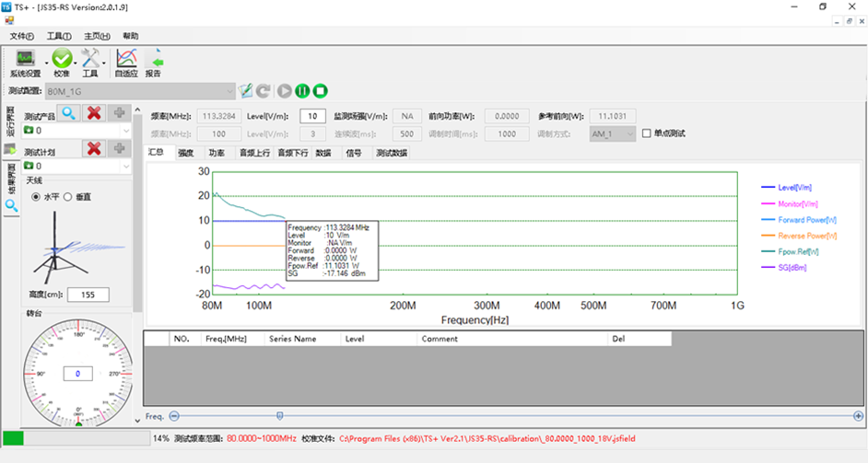Viewport: 868px width, 463px height.
Task: Open the 报告 report icon
Action: coord(154,62)
